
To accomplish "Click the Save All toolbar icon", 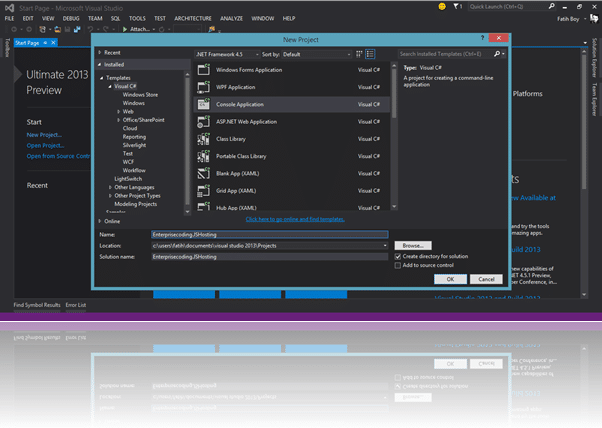I will click(x=77, y=29).
